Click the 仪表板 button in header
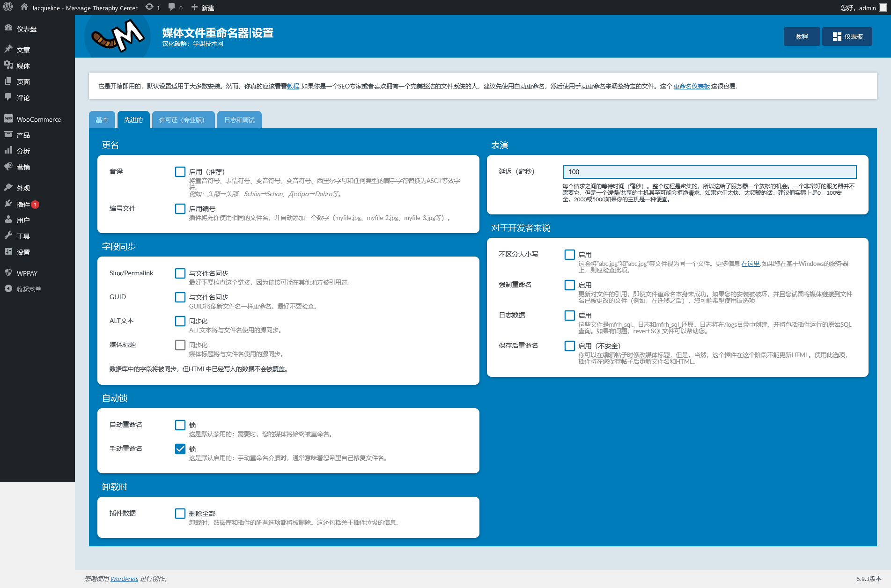Screen dimensions: 891x588 click(847, 37)
